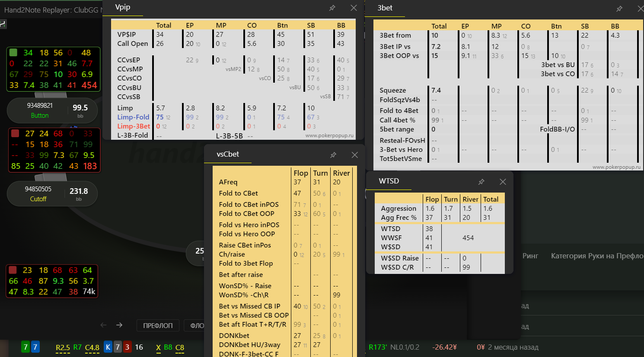This screenshot has height=357, width=644.
Task: Click Ch/raise row label
Action: (232, 254)
